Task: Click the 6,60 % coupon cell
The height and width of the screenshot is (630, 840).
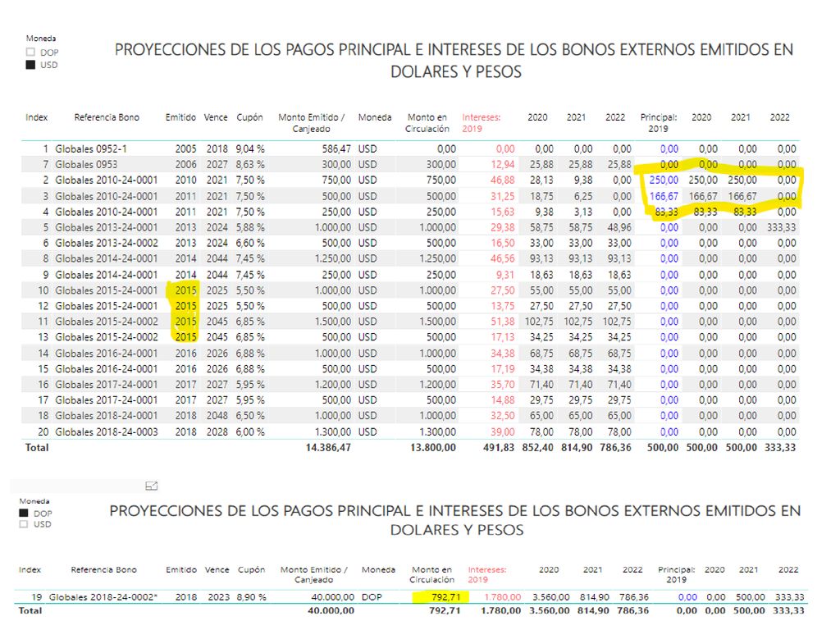Action: point(250,243)
